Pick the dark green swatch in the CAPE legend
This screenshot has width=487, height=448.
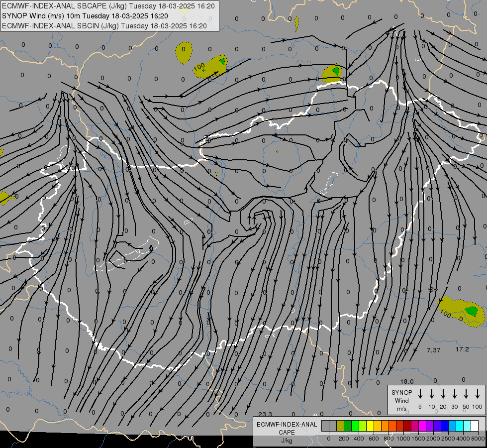pos(348,426)
